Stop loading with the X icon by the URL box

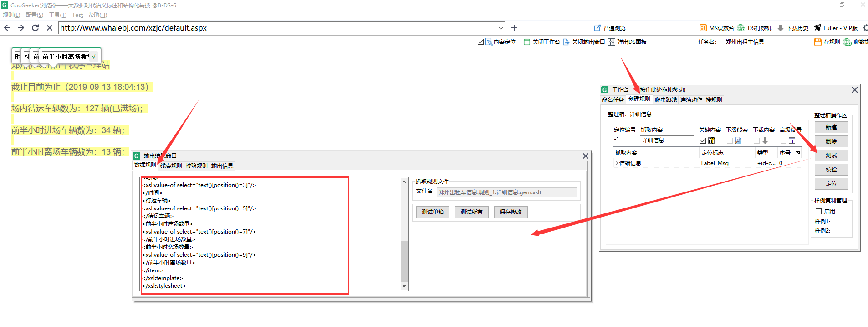point(50,28)
